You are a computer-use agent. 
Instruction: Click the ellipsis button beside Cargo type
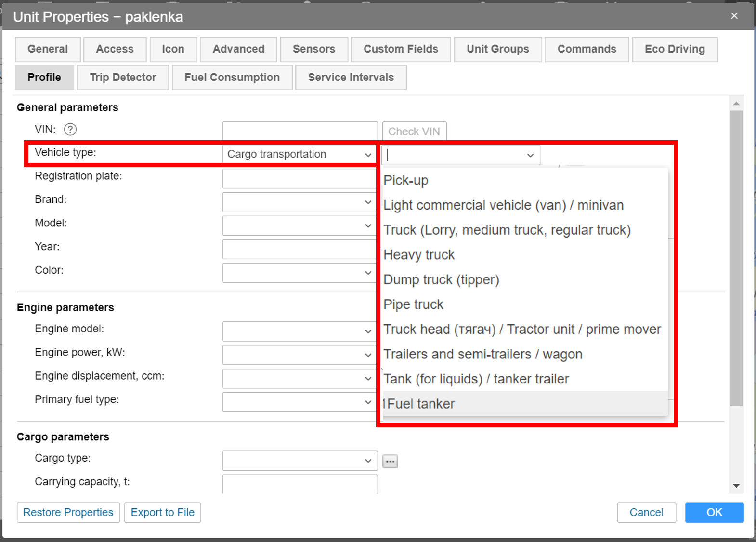pos(390,461)
